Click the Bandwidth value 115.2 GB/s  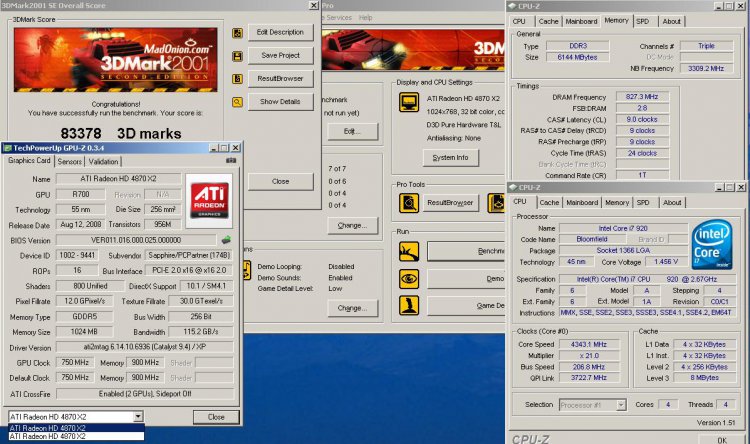point(201,332)
